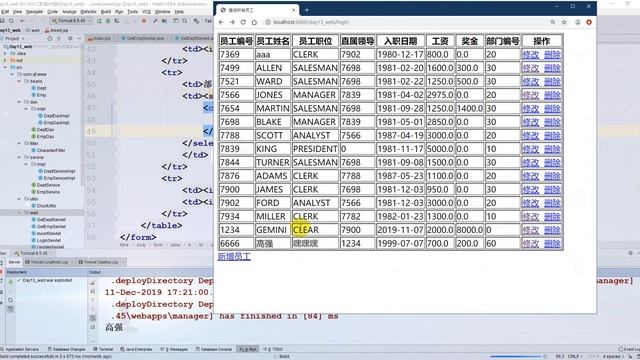
Task: Reload the page in the browser
Action: [x=243, y=22]
